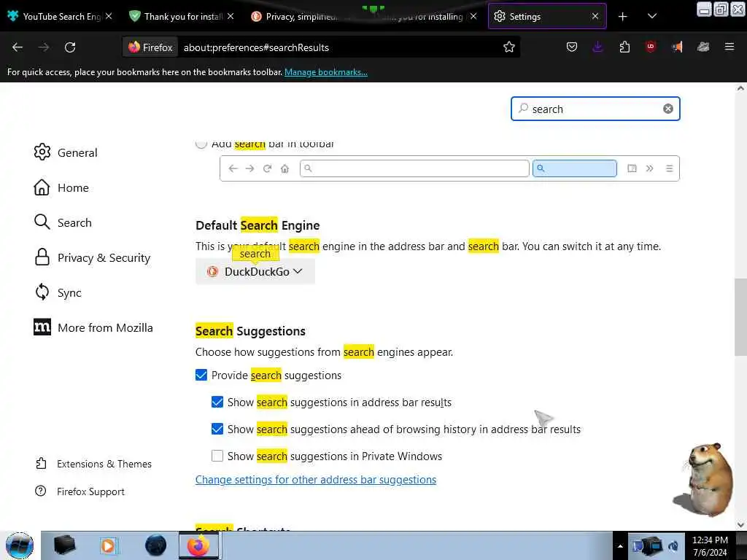Click the Firefox identity icon in address bar
This screenshot has width=747, height=560.
coord(150,47)
